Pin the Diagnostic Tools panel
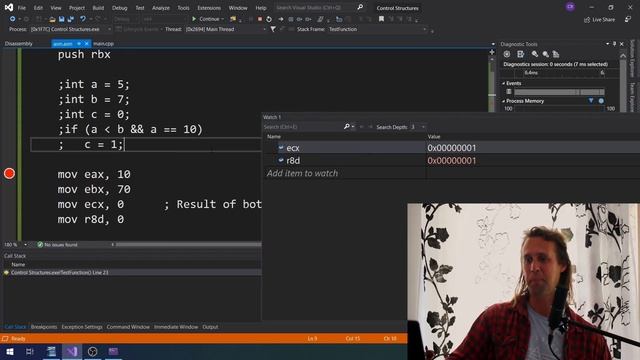 click(615, 44)
